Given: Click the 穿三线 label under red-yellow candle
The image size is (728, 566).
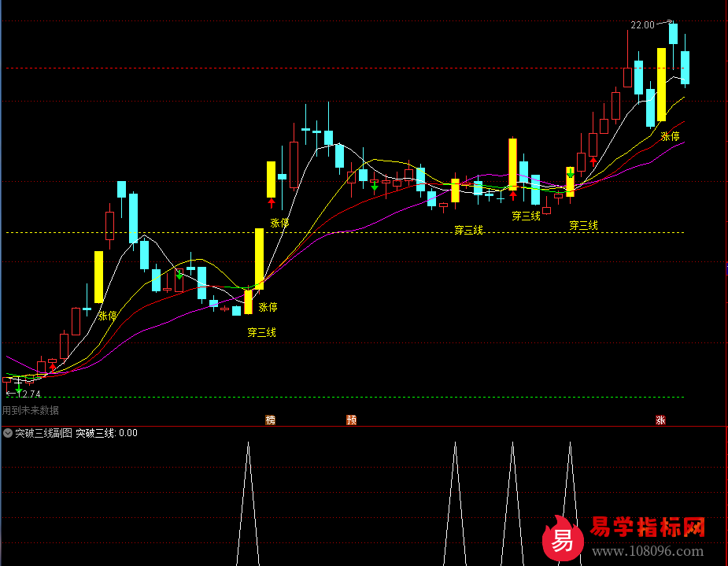Looking at the screenshot, I should tap(261, 332).
